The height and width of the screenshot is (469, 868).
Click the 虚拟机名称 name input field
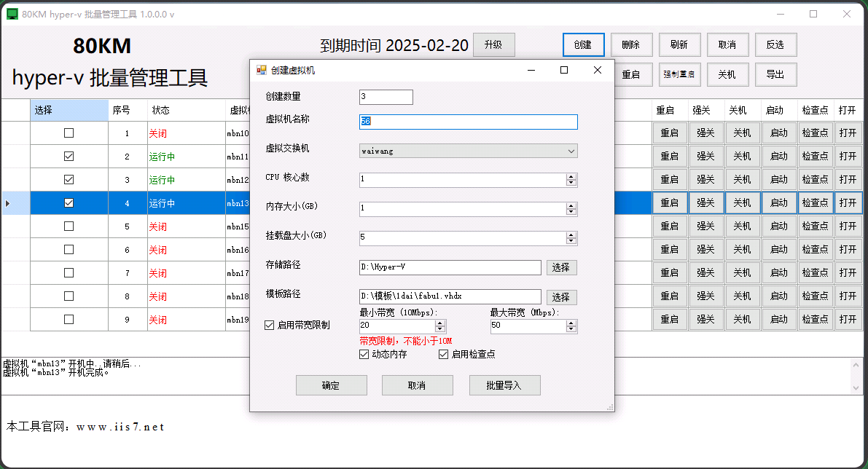[468, 122]
